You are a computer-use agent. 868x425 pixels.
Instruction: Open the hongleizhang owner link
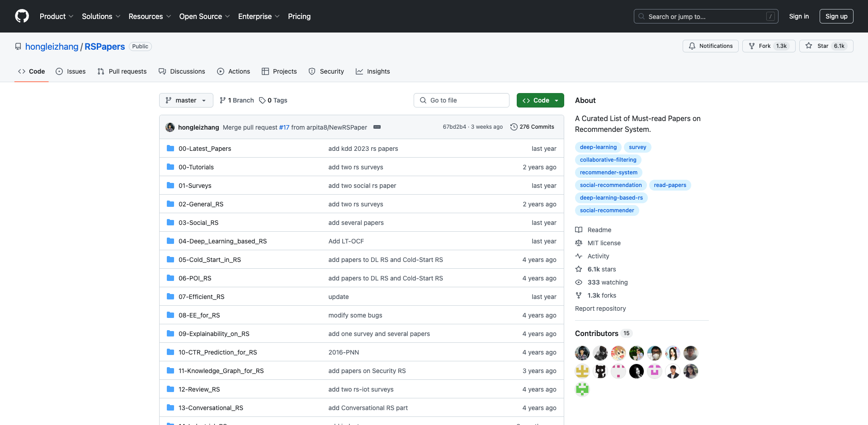click(52, 47)
